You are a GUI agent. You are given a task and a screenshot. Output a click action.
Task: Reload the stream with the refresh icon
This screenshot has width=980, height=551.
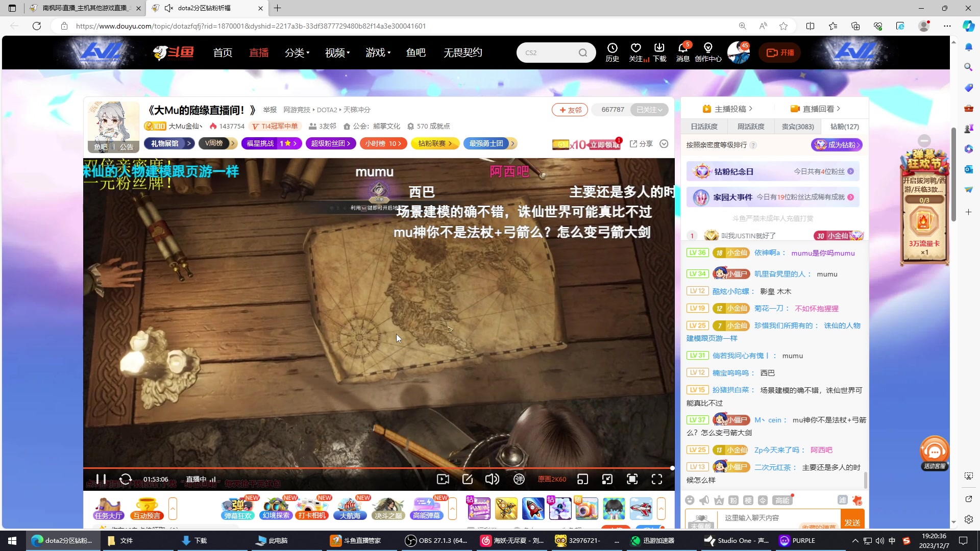pos(126,479)
